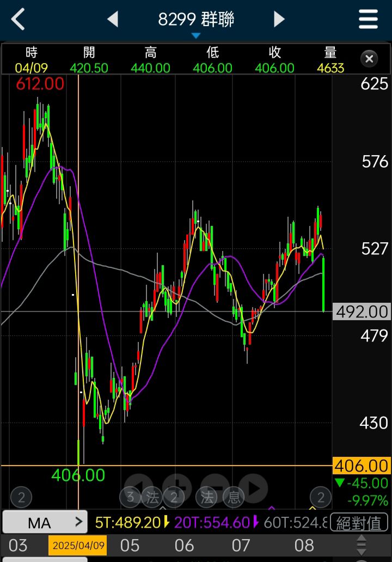Tap the 492.00 current price tag on axis
The height and width of the screenshot is (562, 392).
tap(362, 311)
